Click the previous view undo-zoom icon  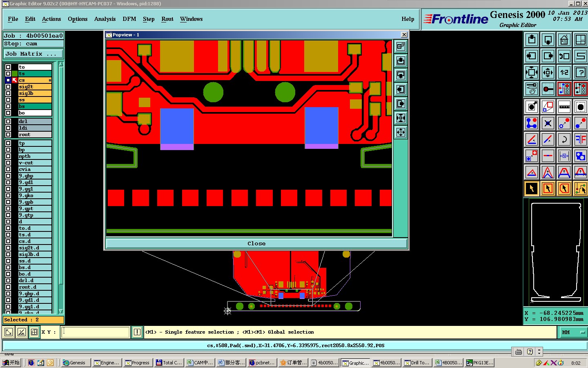[564, 56]
